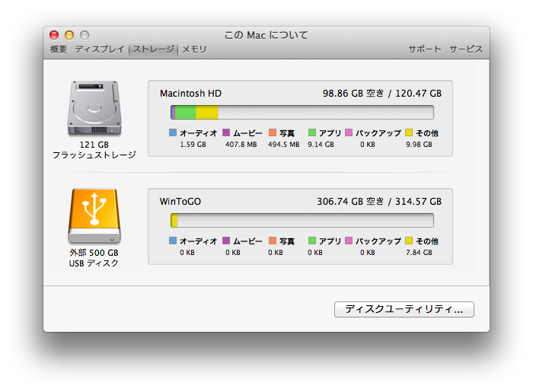The height and width of the screenshot is (392, 533).
Task: Click the この Mac について window title
Action: [266, 35]
